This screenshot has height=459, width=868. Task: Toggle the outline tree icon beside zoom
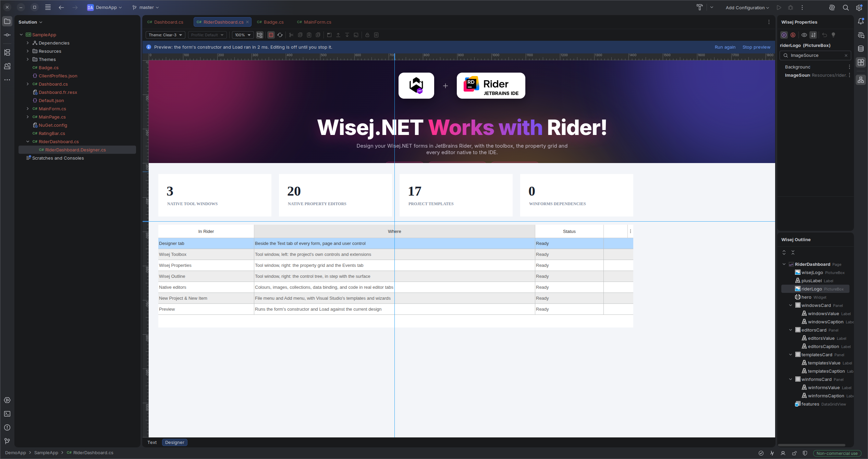(x=260, y=35)
